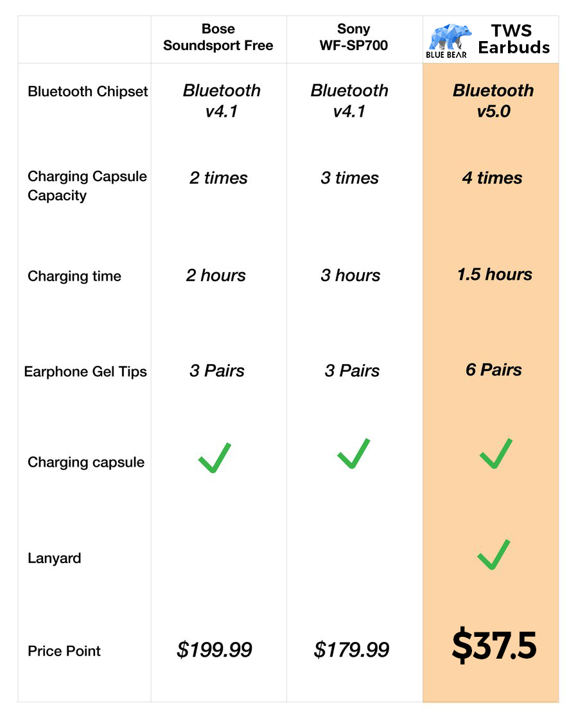Click the Bose charging capsule checkmark
This screenshot has width=578, height=728.
(x=215, y=458)
